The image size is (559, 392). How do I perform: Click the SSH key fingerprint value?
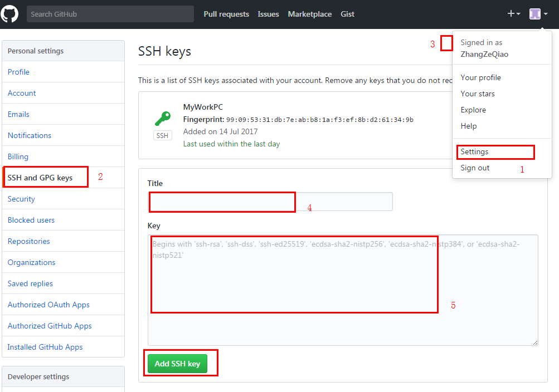tap(320, 120)
